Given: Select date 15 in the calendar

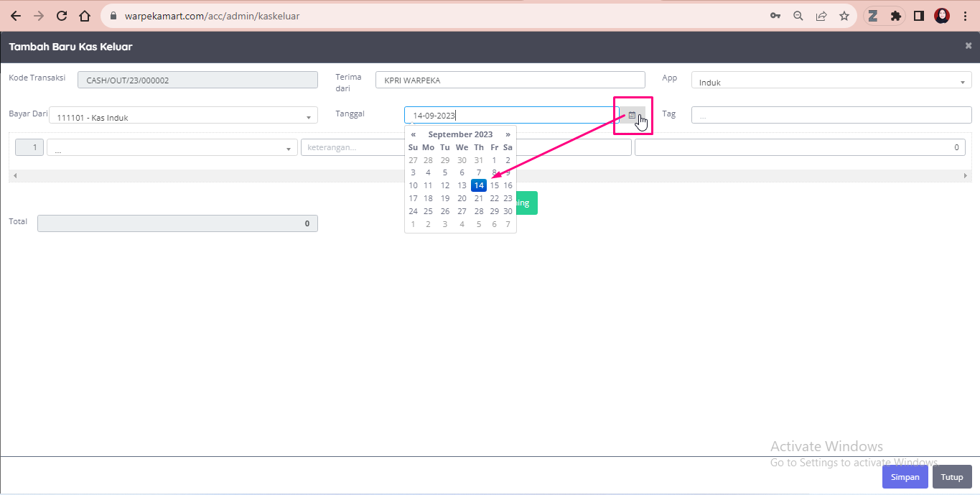Looking at the screenshot, I should 494,185.
